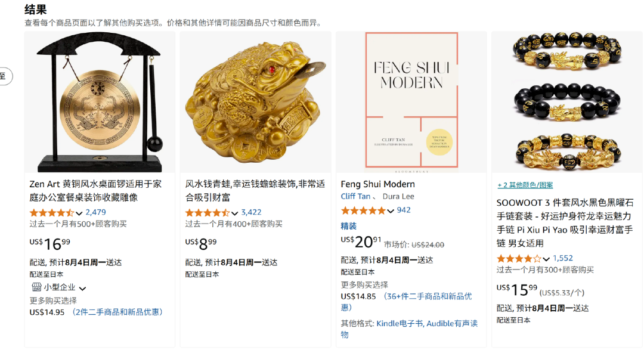Expand rating breakdown chevron for money frog

pyautogui.click(x=234, y=213)
